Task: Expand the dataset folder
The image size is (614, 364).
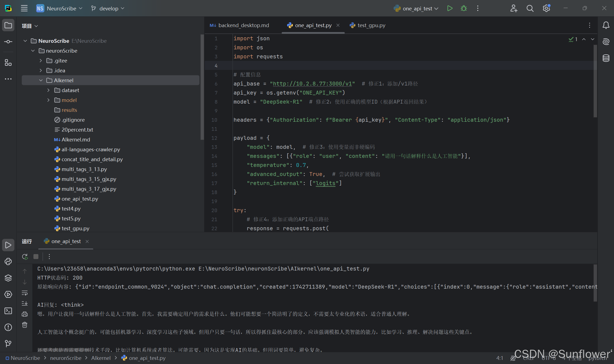Action: [49, 90]
